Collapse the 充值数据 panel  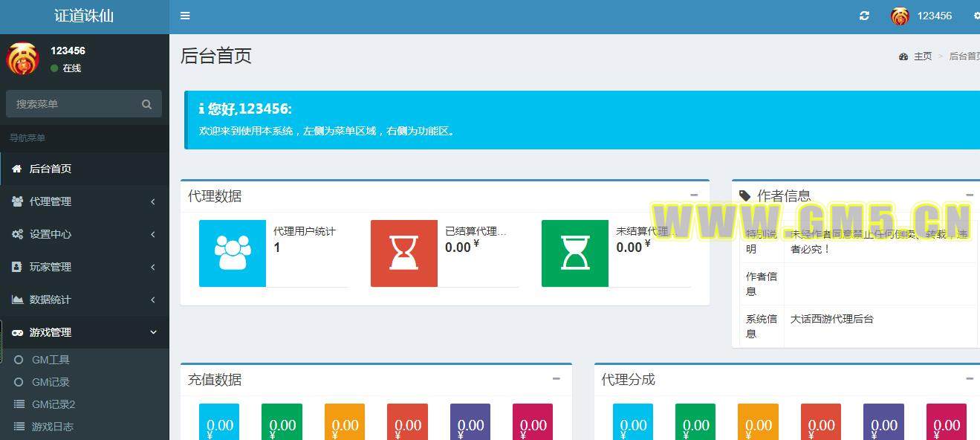click(556, 378)
